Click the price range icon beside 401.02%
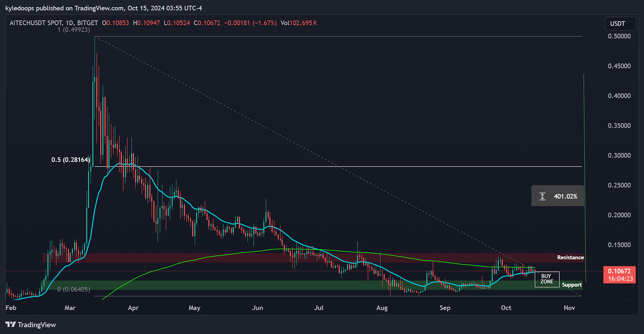 click(x=542, y=196)
